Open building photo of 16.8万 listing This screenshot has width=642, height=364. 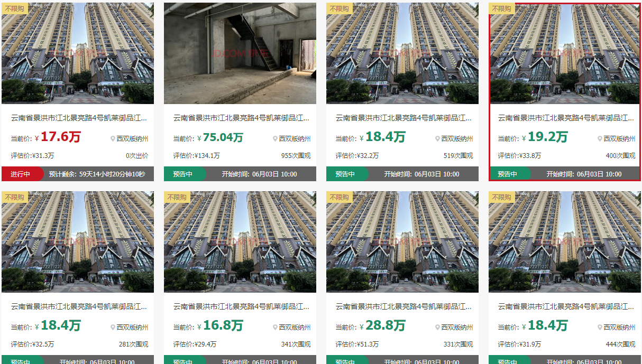click(x=240, y=242)
